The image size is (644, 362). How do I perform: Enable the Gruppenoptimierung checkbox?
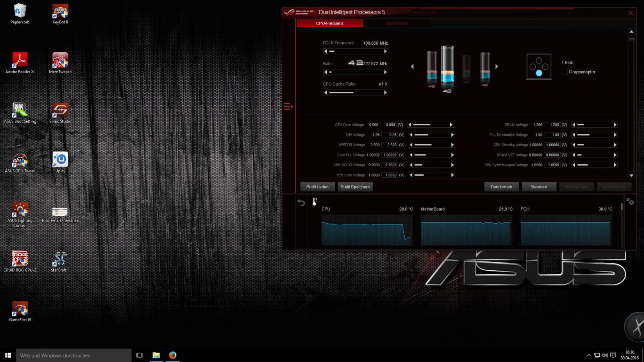point(564,72)
